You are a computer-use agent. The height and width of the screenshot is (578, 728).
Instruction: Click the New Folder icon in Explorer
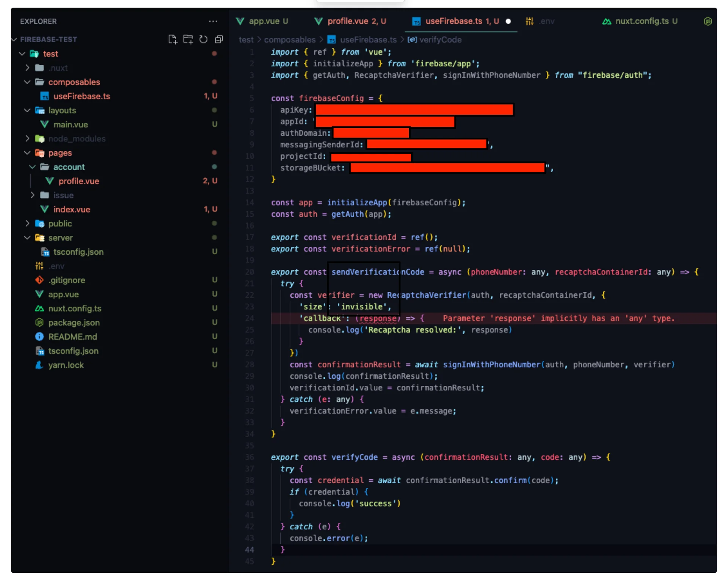188,39
